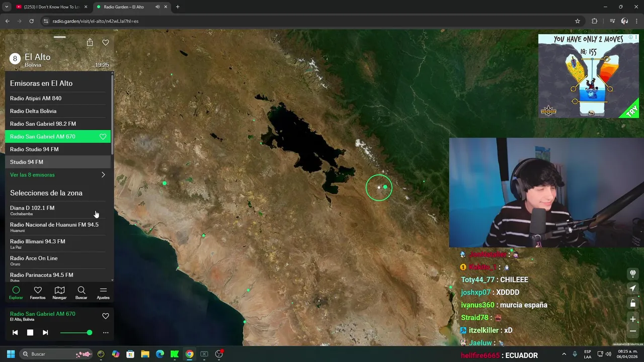Toggle the map lock icon
The image size is (644, 362).
(633, 303)
